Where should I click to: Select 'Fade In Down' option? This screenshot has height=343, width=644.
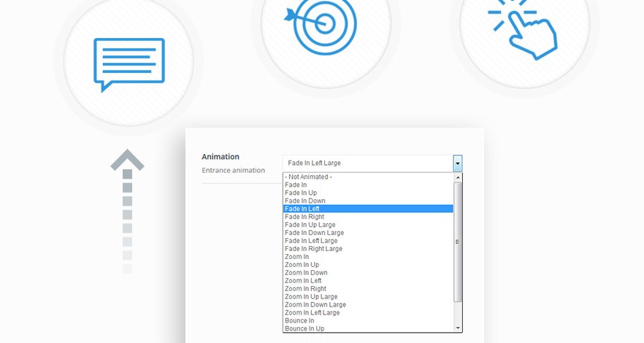click(368, 201)
